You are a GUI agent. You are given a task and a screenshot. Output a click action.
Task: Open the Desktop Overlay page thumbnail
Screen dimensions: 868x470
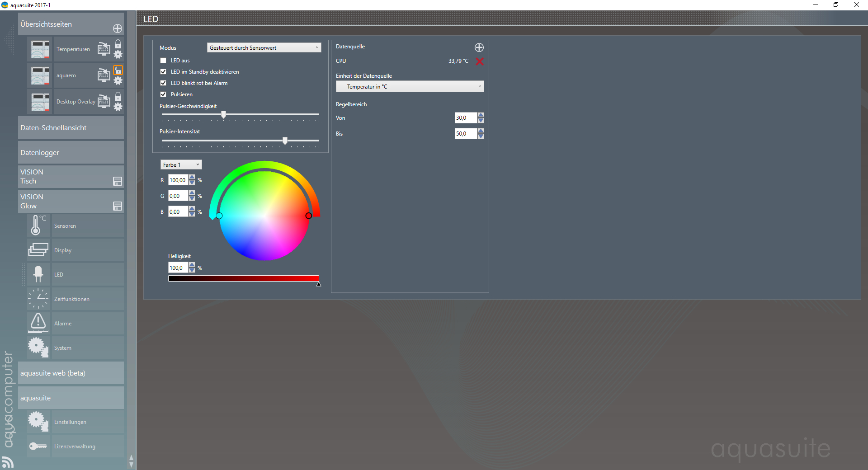click(x=40, y=102)
